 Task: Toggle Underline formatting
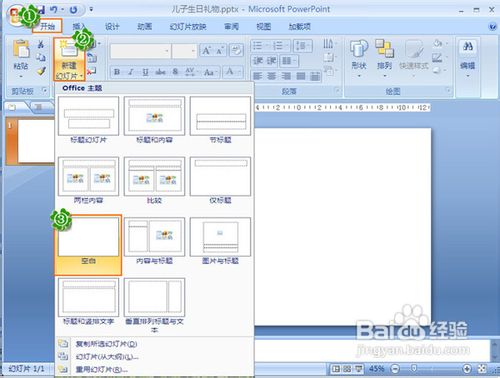point(145,71)
